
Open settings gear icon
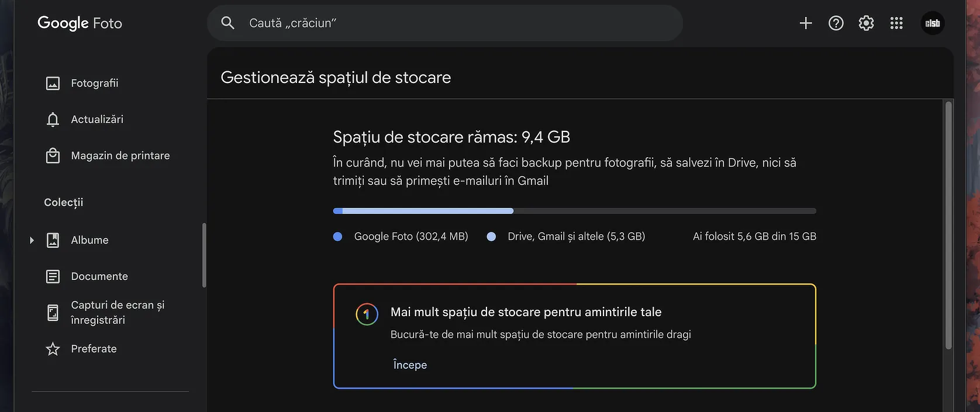866,23
